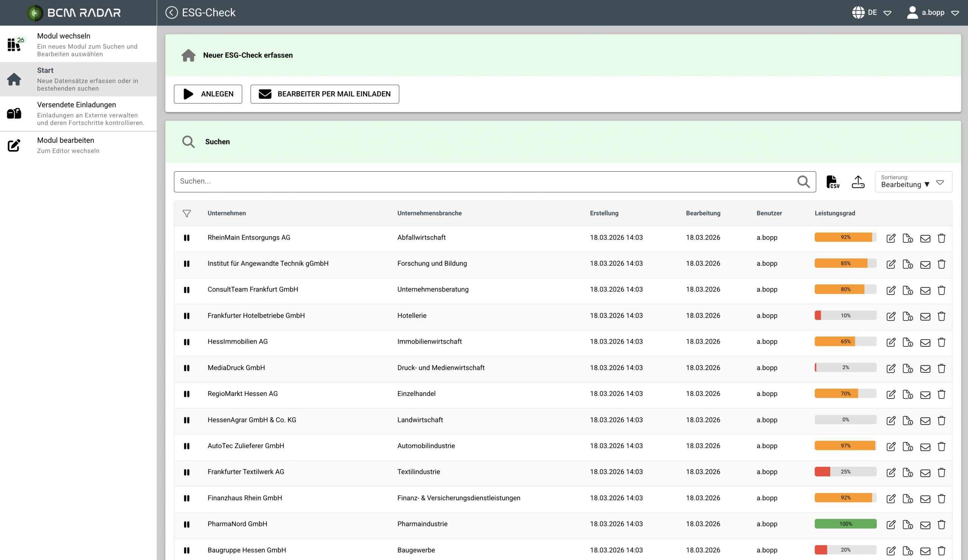The width and height of the screenshot is (968, 560).
Task: Toggle pause for Frankfurter Hotelbetriebe GmbH row
Action: pos(187,316)
